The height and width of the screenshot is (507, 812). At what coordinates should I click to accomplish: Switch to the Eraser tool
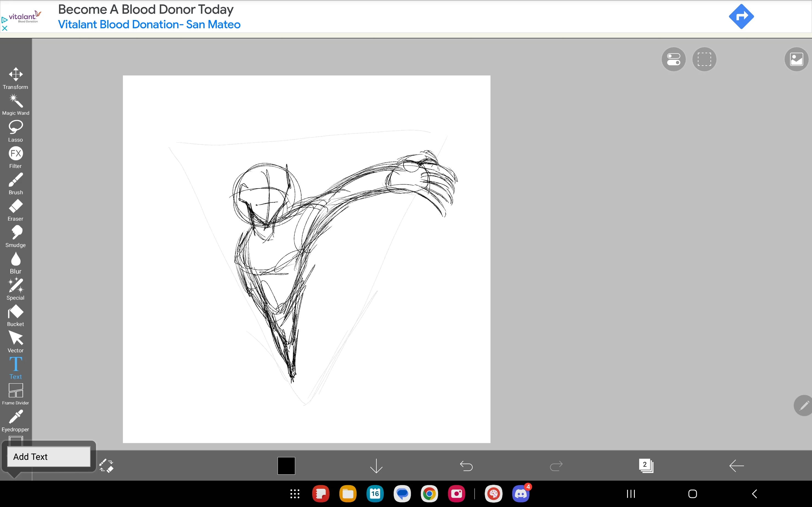[x=15, y=210]
